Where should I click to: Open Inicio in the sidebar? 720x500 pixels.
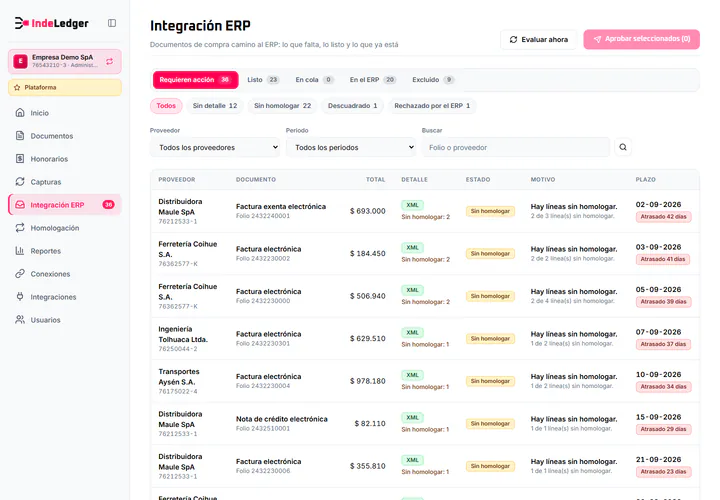click(x=65, y=112)
